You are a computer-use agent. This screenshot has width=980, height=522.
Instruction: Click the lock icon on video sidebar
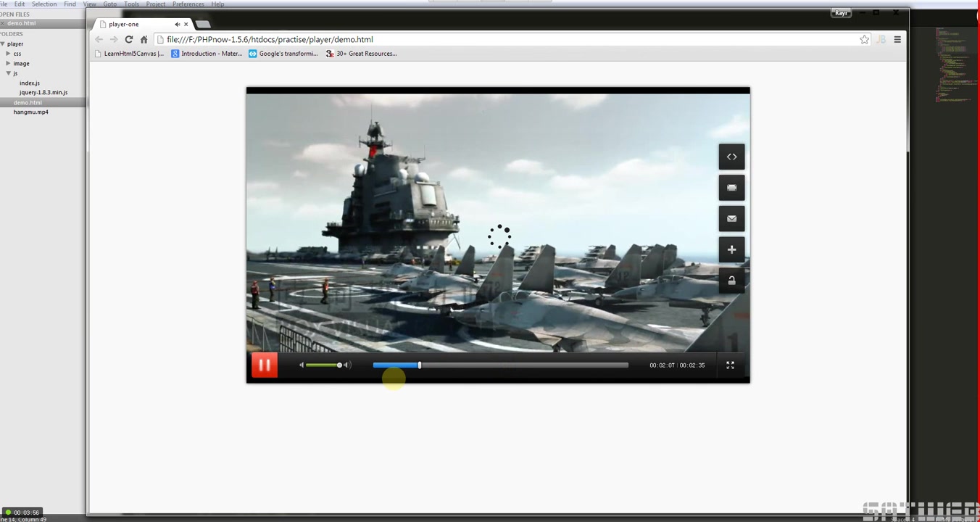point(731,281)
